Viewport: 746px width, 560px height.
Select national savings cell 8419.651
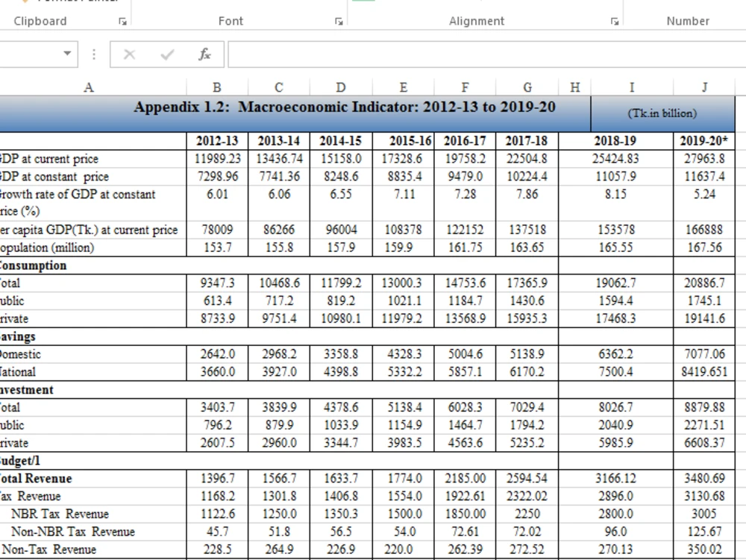point(704,372)
